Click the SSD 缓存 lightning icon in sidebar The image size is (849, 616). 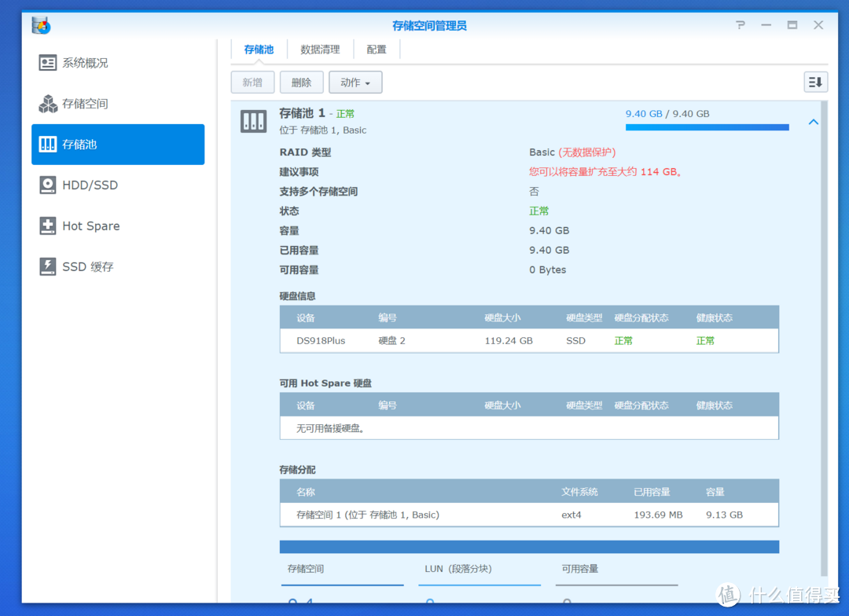48,266
